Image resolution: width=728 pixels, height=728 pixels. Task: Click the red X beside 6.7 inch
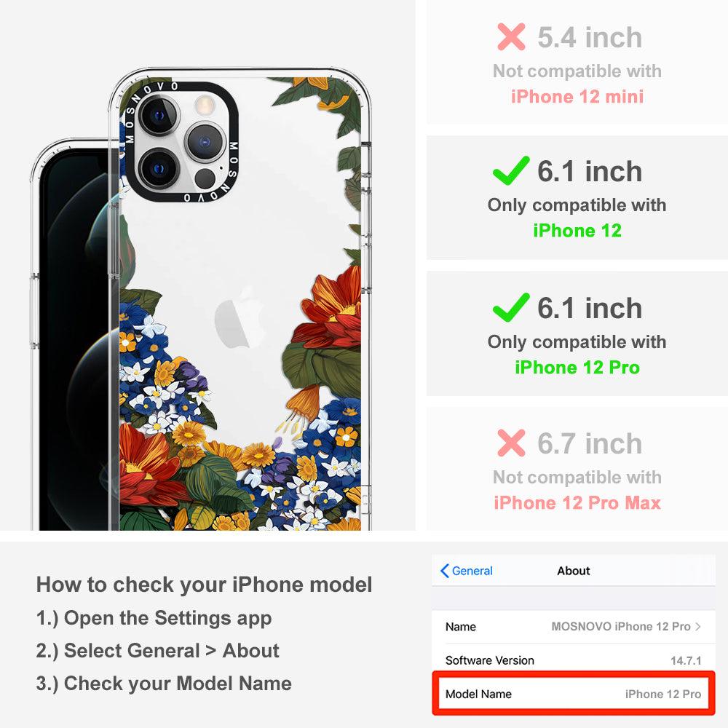(x=511, y=443)
